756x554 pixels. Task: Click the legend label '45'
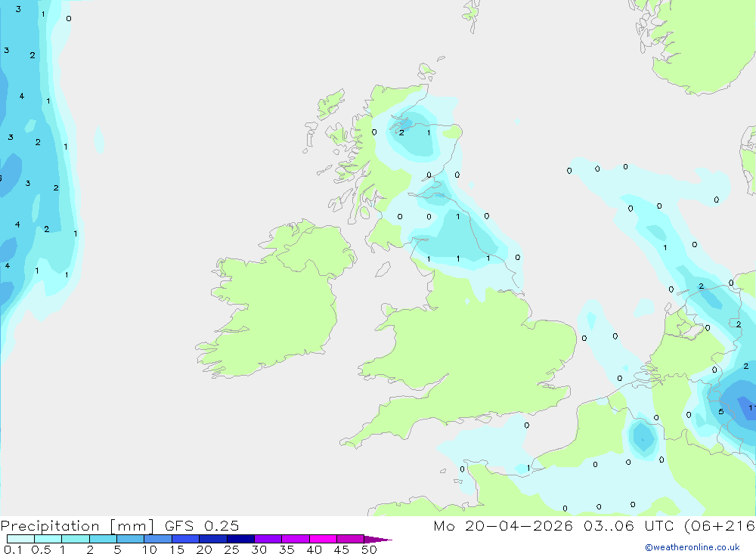(x=342, y=549)
